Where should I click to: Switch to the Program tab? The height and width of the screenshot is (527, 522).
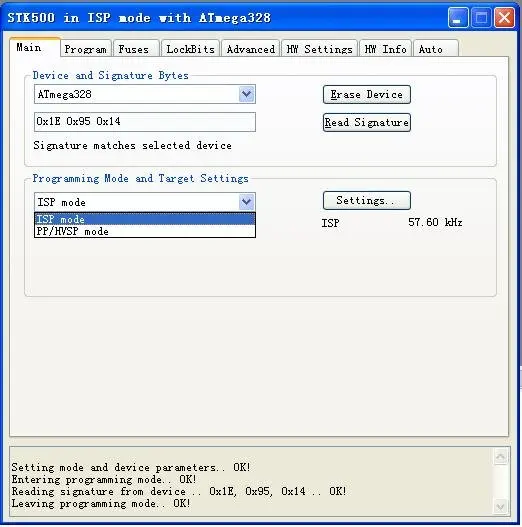(86, 49)
